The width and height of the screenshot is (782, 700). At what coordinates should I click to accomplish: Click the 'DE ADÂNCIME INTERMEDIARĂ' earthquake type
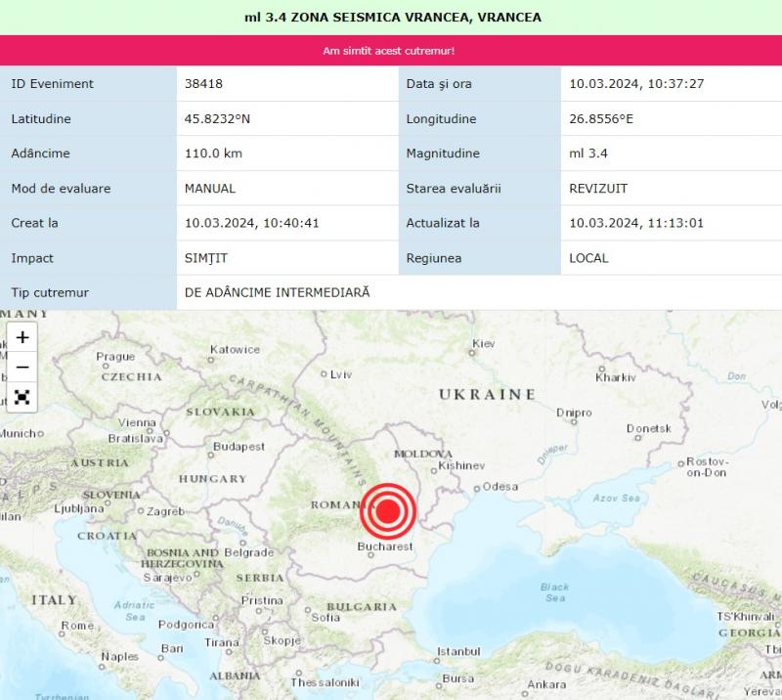(x=278, y=292)
